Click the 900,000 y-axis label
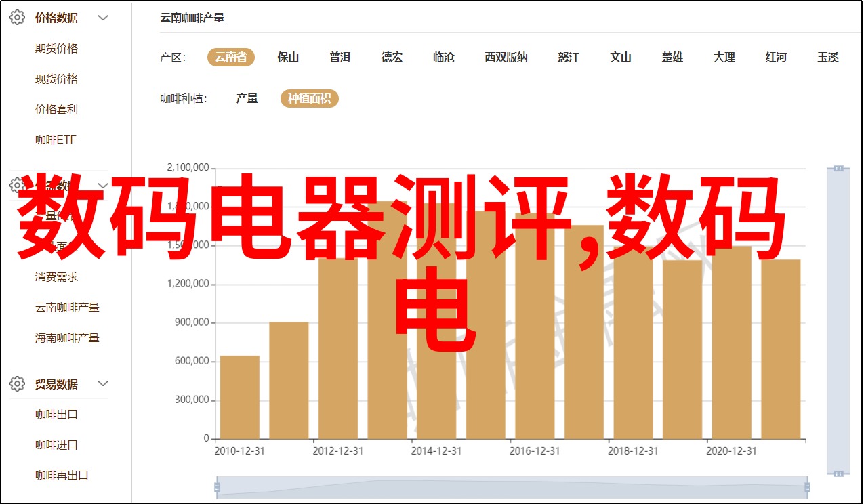Screen dimensions: 864x504 coord(191,322)
